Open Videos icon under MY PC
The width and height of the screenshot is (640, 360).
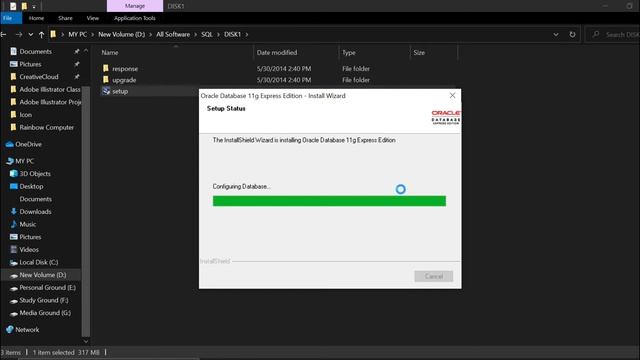(13, 249)
